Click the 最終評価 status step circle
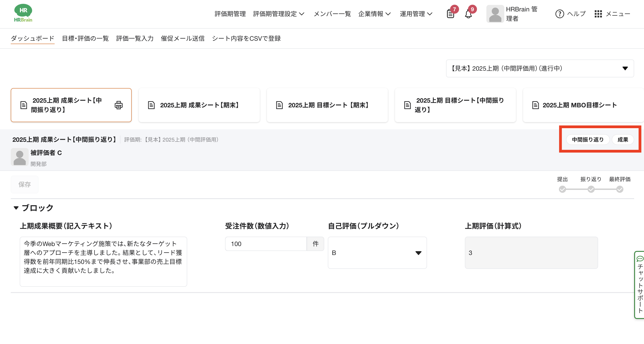The width and height of the screenshot is (644, 344). [x=620, y=189]
